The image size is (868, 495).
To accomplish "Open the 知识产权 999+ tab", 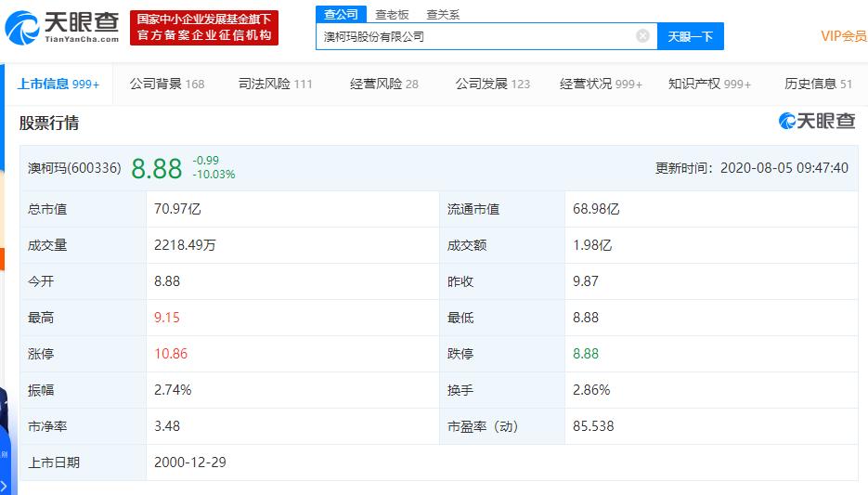I will (x=709, y=84).
